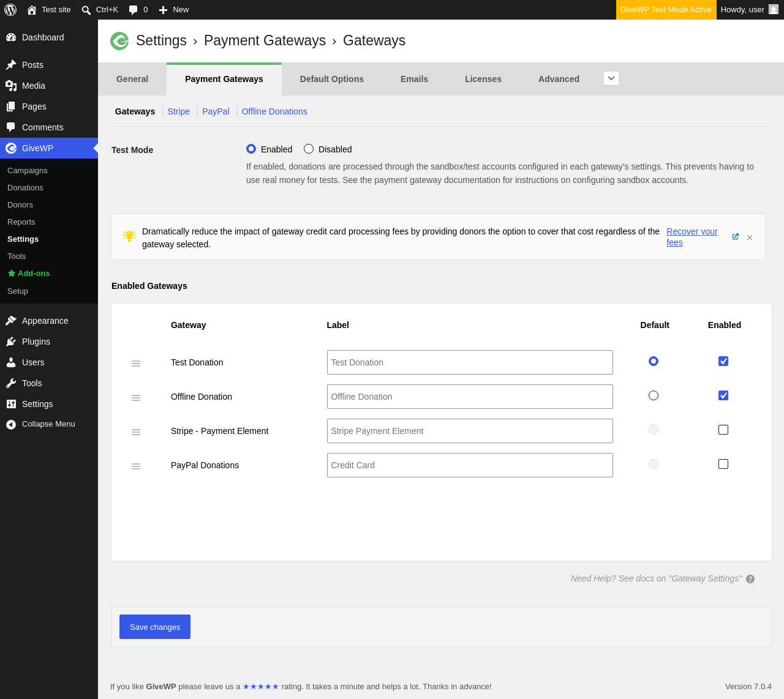Open Offline Donations subsection link
The height and width of the screenshot is (699, 784).
pyautogui.click(x=274, y=111)
